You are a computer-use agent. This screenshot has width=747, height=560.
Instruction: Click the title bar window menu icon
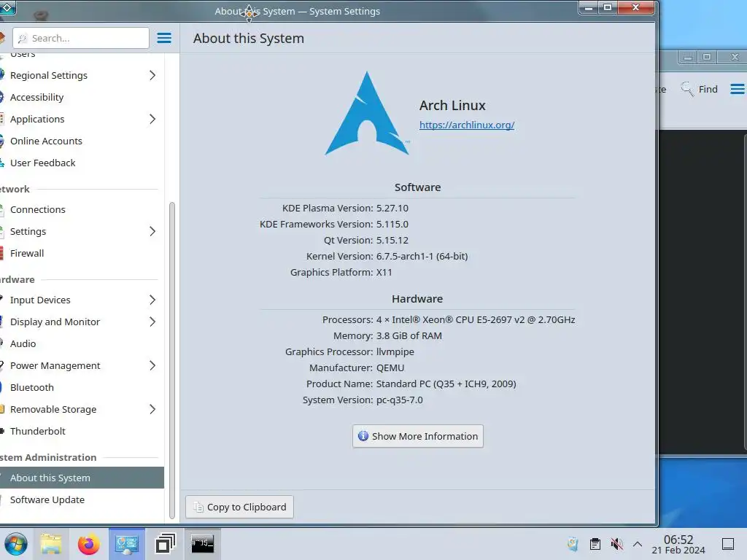point(7,7)
